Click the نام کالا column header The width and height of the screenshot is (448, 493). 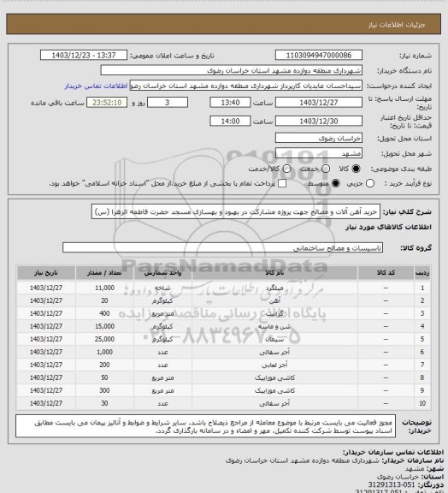pyautogui.click(x=275, y=273)
